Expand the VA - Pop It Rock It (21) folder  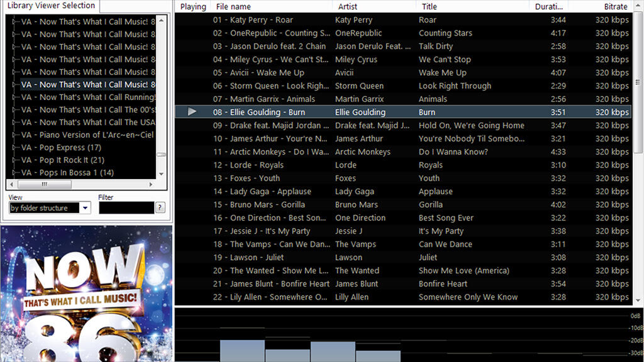pyautogui.click(x=14, y=160)
